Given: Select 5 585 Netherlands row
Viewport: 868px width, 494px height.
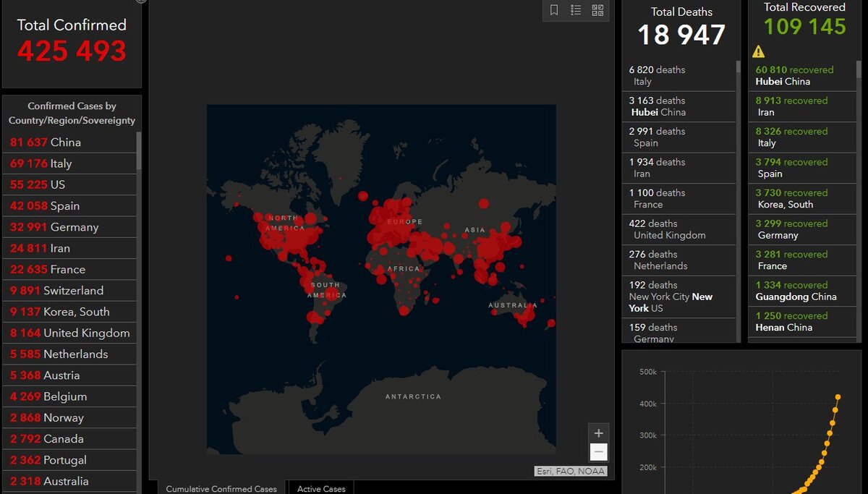Looking at the screenshot, I should [x=69, y=354].
